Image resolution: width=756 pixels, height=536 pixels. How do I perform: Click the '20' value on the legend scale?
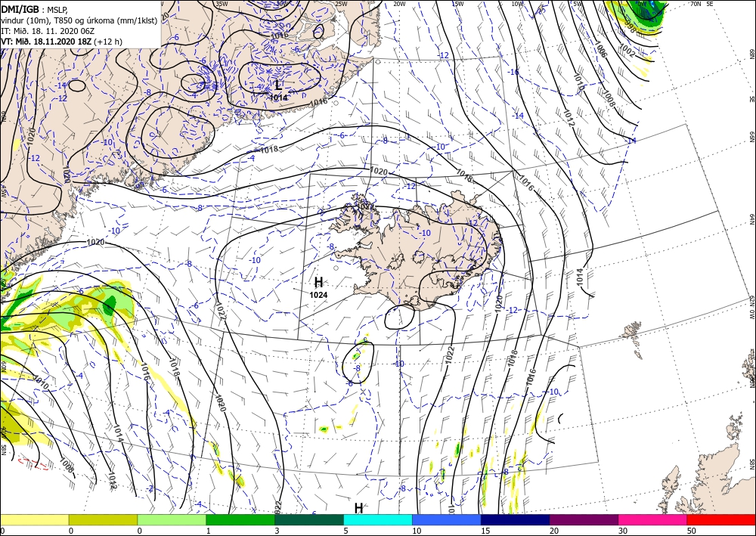coord(554,531)
